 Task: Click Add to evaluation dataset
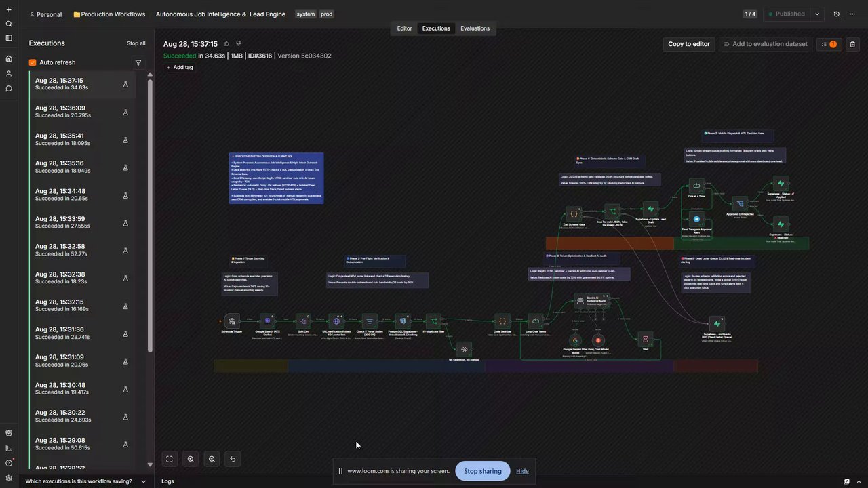point(766,44)
